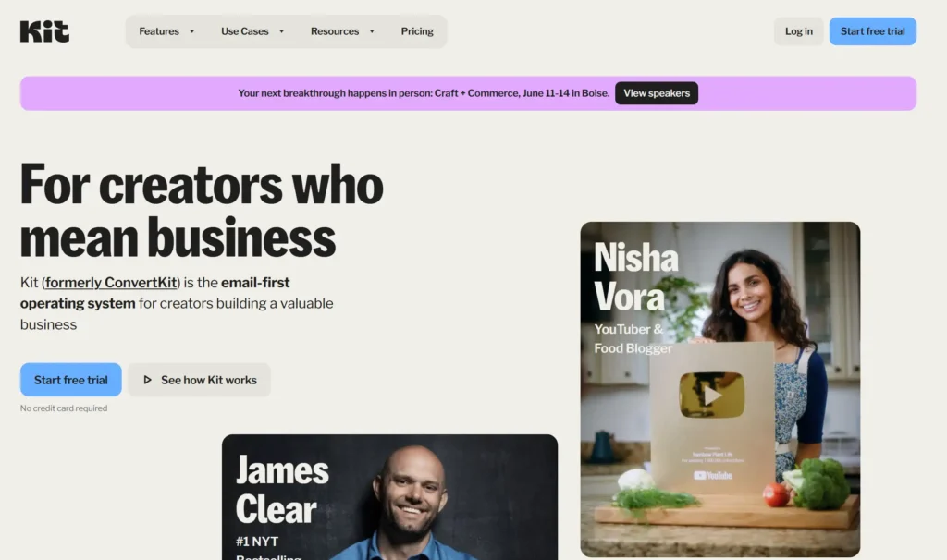Click the Log in button
Image resolution: width=947 pixels, height=560 pixels.
(798, 31)
